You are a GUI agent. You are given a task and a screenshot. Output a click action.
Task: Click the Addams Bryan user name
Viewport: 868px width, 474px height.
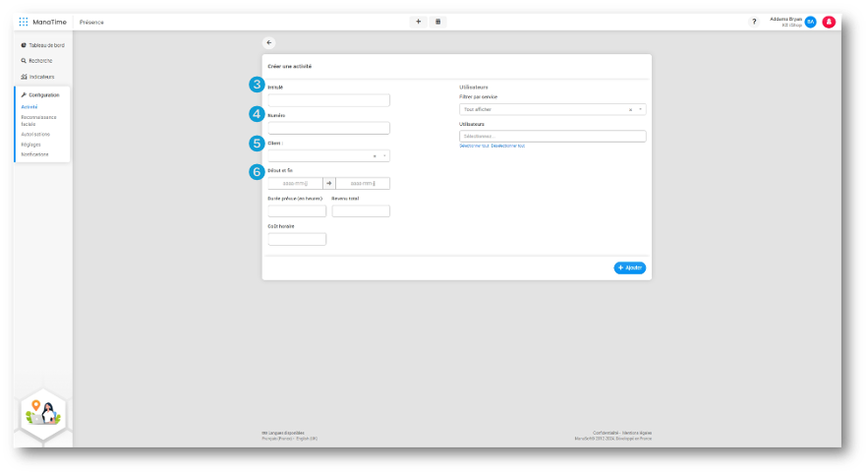pyautogui.click(x=785, y=20)
